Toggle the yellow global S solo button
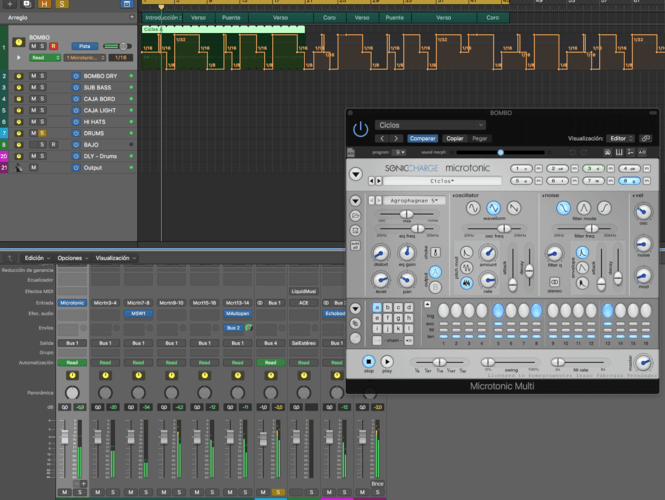This screenshot has width=665, height=500. (x=62, y=4)
